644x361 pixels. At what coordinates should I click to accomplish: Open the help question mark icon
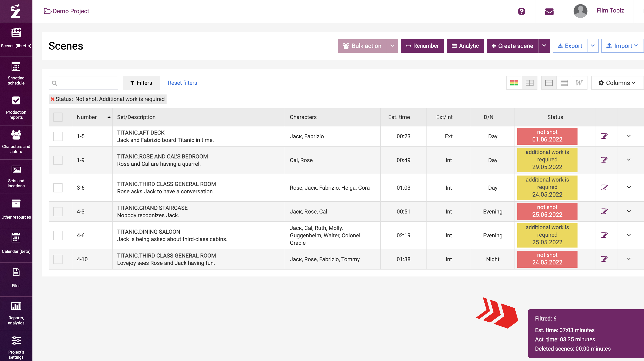point(521,12)
